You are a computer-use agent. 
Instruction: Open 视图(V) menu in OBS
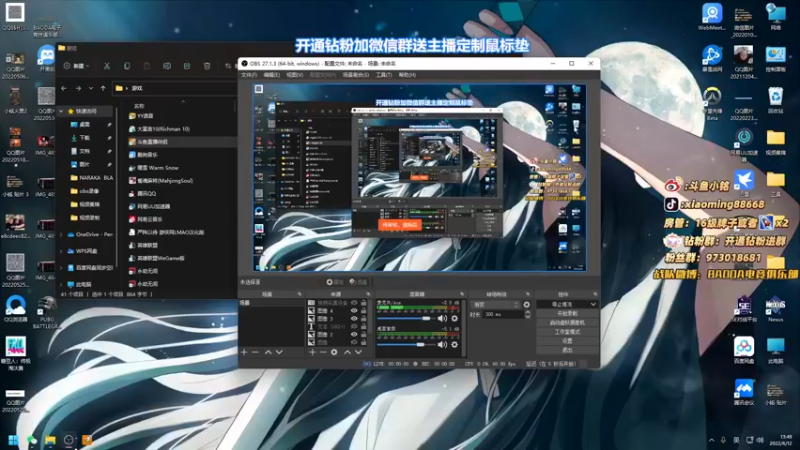(x=294, y=75)
